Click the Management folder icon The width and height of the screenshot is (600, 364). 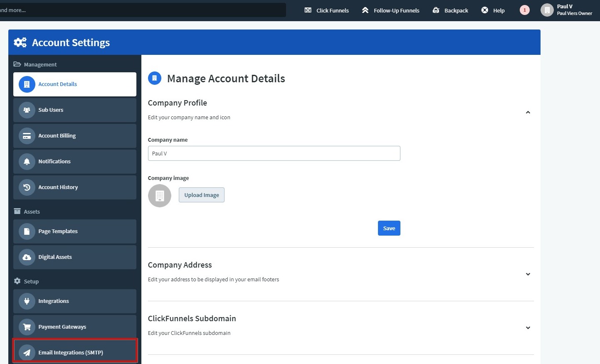(17, 64)
